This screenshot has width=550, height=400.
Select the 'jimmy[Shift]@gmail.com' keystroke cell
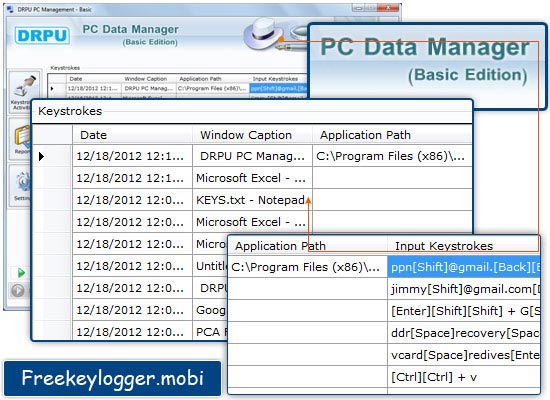[463, 289]
